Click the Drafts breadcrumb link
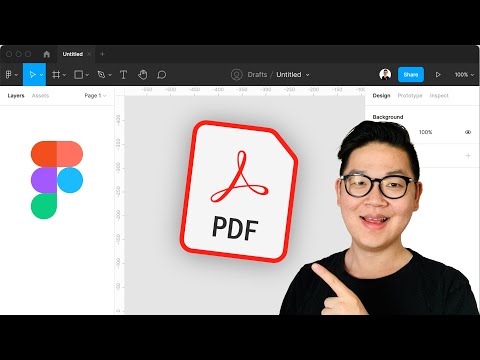This screenshot has height=360, width=480. click(257, 75)
